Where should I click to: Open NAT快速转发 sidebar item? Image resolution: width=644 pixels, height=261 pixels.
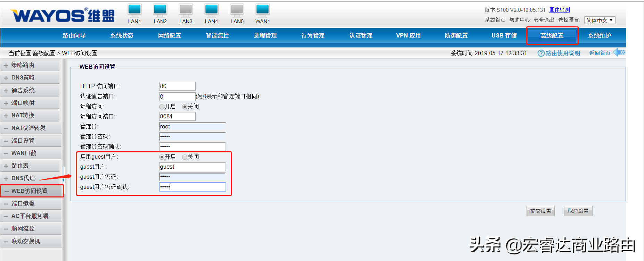tap(31, 128)
